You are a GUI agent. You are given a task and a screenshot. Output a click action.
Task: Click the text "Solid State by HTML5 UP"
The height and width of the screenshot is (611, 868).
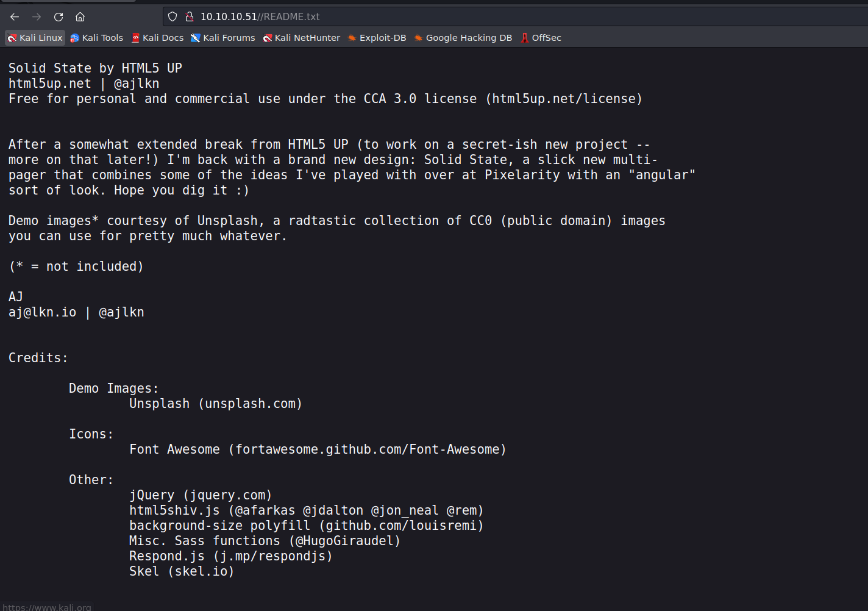point(95,68)
